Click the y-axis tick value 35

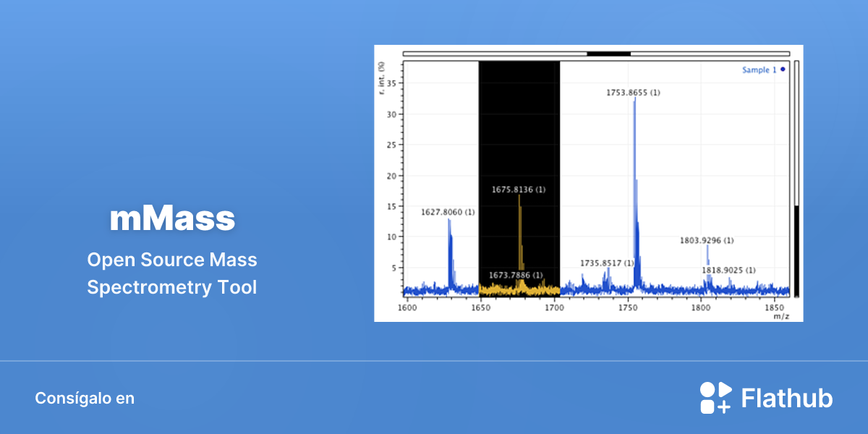tap(391, 83)
